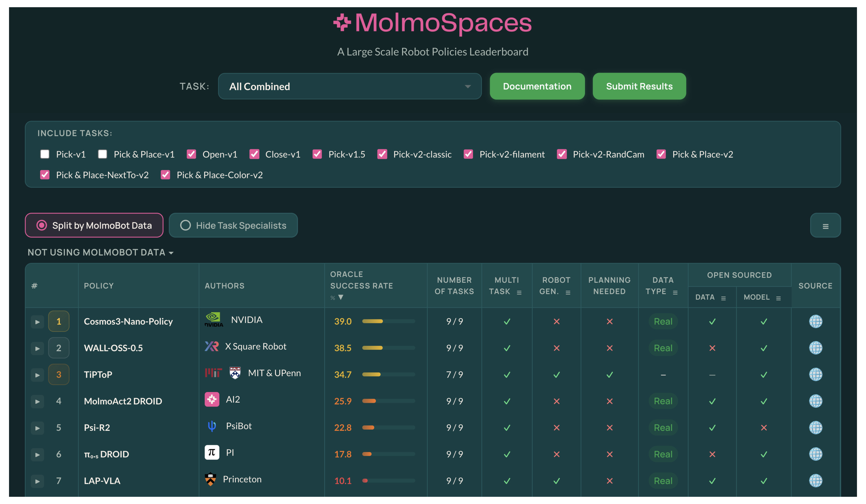Uncheck the Close-v1 task checkbox
Image resolution: width=866 pixels, height=504 pixels.
(254, 154)
